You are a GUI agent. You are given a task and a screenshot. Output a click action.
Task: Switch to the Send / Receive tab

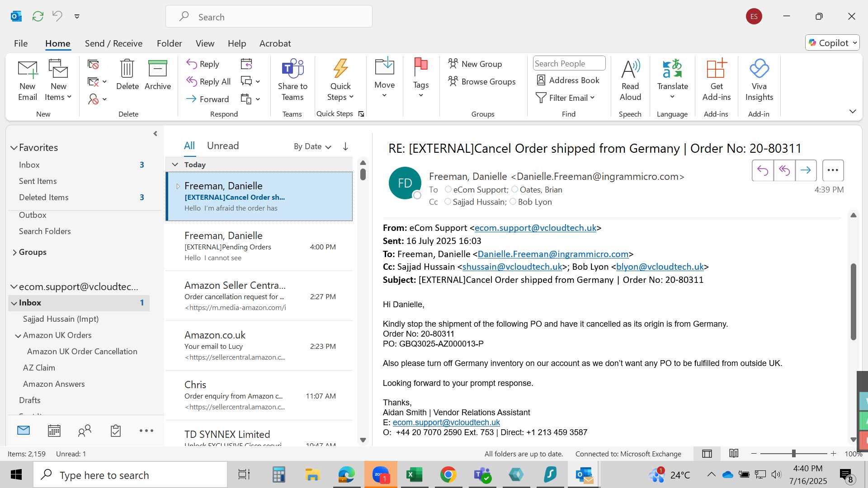[x=113, y=43]
